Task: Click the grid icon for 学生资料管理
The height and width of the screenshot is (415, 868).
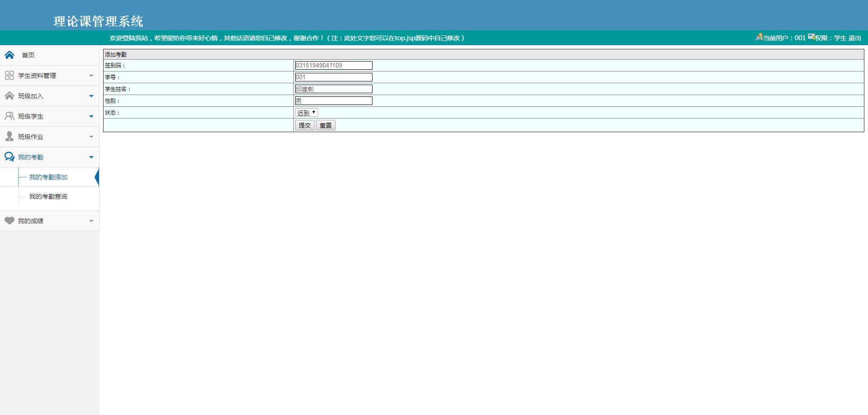Action: point(9,76)
